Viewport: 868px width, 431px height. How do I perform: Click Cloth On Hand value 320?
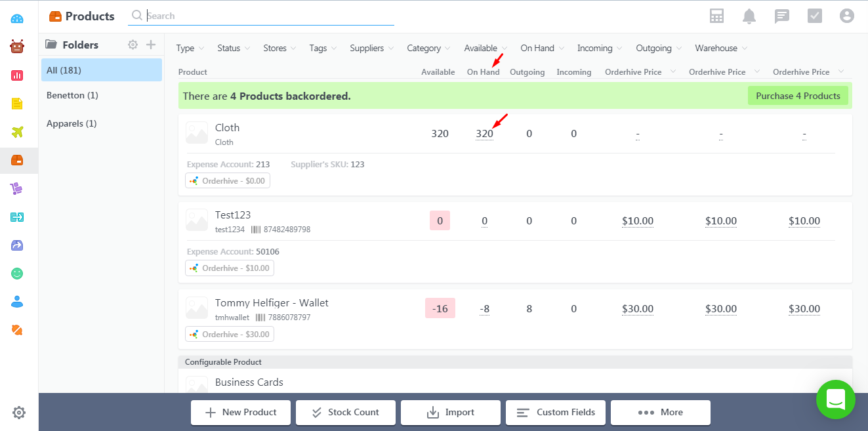[484, 134]
